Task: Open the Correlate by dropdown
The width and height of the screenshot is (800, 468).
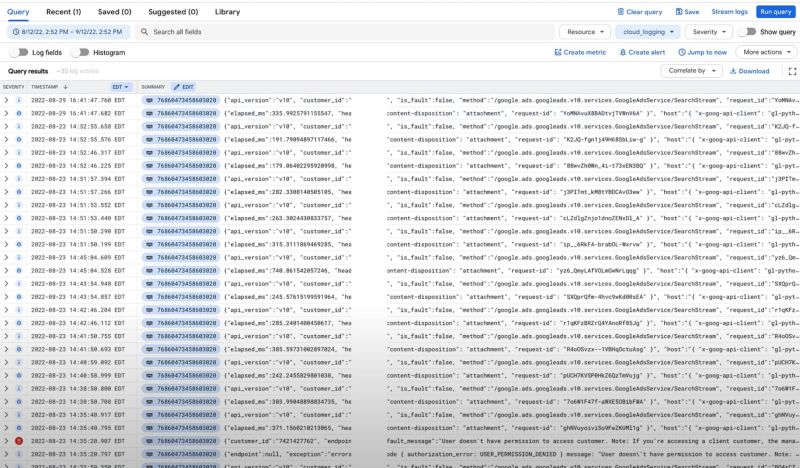Action: 691,71
